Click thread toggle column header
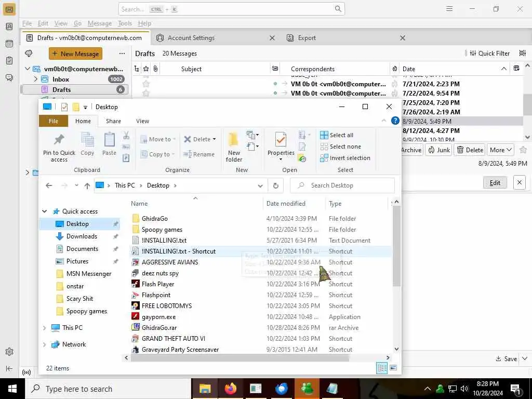The height and width of the screenshot is (399, 532). [137, 69]
